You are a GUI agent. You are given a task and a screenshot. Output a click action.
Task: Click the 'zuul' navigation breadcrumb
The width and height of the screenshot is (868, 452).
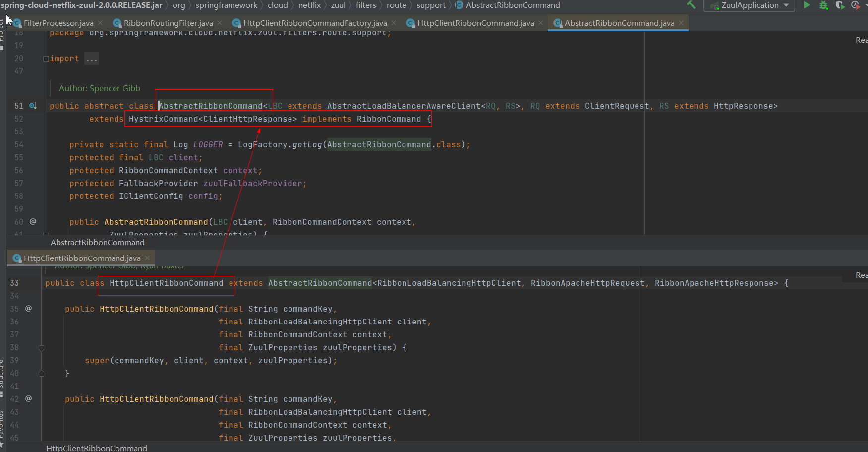[x=339, y=5]
